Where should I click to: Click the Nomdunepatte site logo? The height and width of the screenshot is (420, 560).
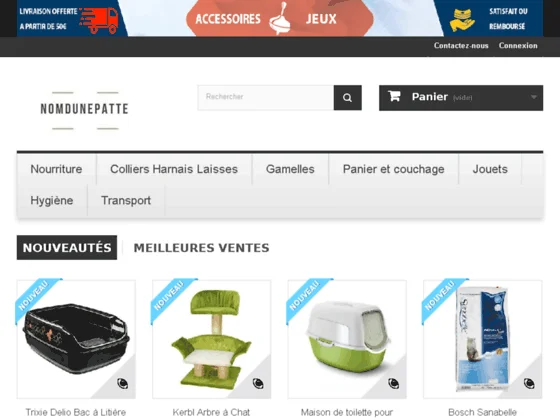click(x=84, y=109)
